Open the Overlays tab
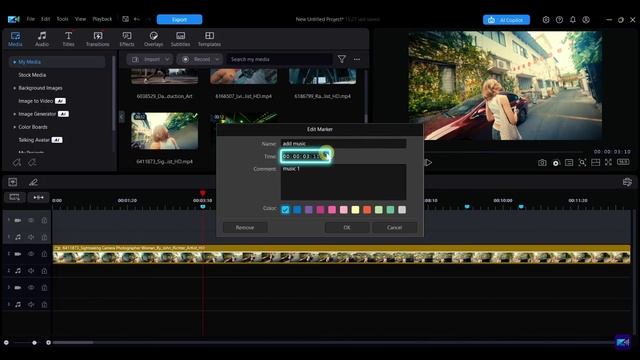Viewport: 640px width, 360px height. (153, 39)
